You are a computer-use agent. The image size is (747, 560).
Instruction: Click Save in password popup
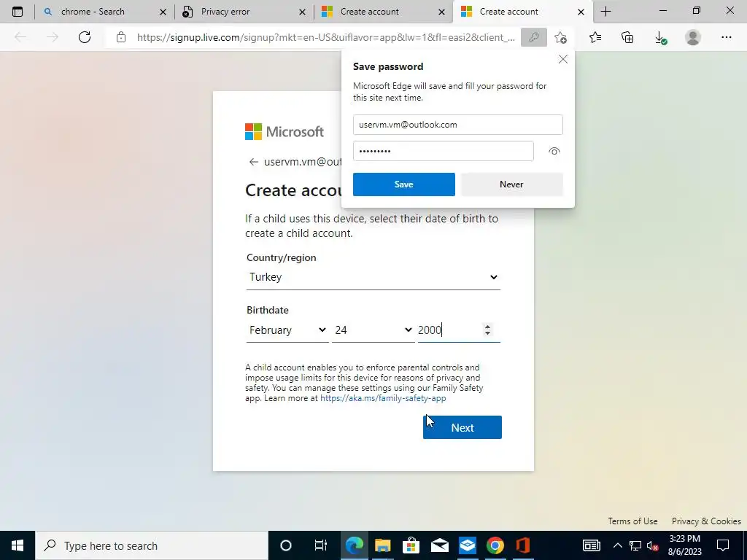[x=403, y=184]
